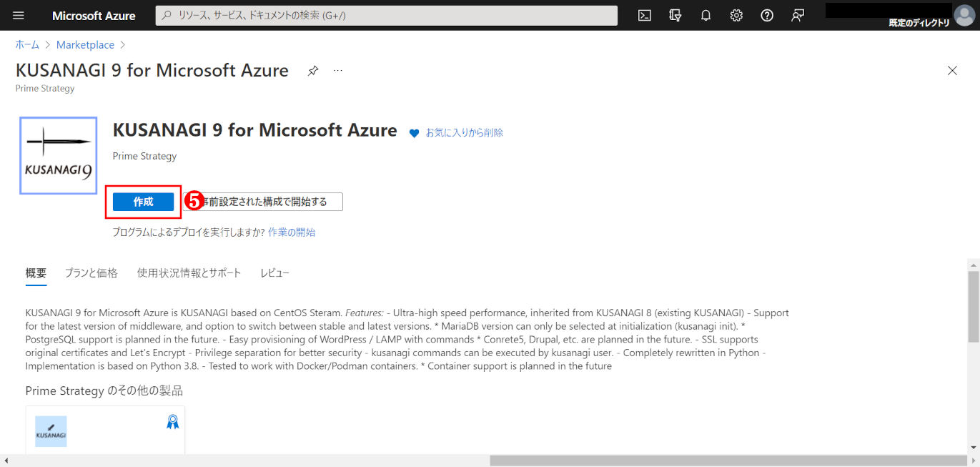Click the award ribbon badge on product card
The image size is (980, 467).
click(172, 422)
